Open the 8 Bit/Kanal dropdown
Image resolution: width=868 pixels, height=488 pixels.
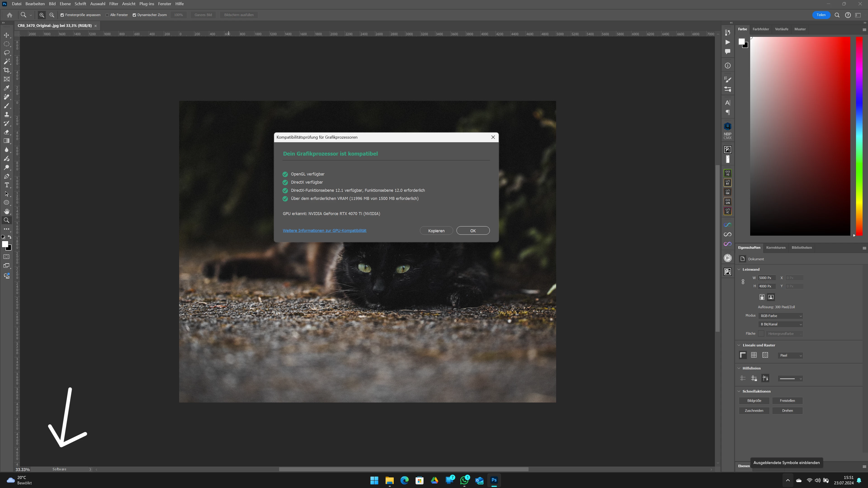(780, 324)
